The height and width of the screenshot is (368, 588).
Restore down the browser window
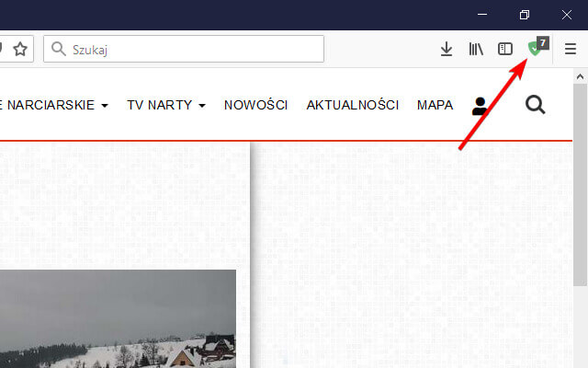[525, 15]
